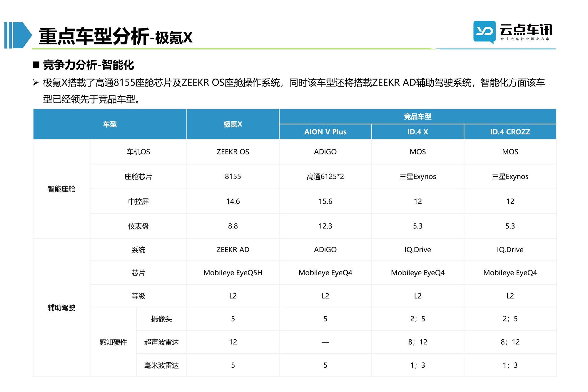This screenshot has width=588, height=392.
Task: Select the AION V Plus column header
Action: click(325, 132)
